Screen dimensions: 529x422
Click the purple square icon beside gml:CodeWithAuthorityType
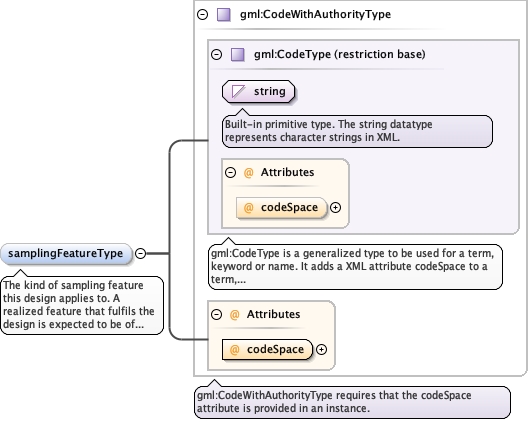coord(223,15)
